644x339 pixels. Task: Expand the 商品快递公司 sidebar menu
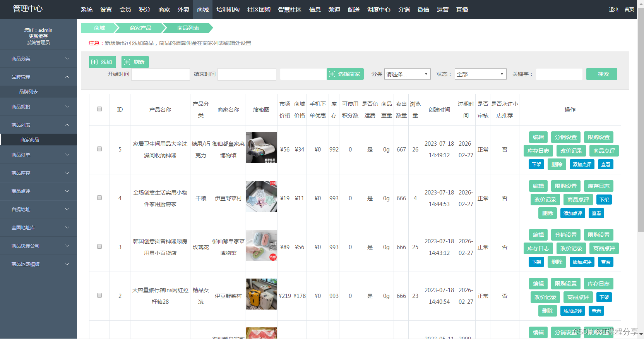pyautogui.click(x=38, y=246)
